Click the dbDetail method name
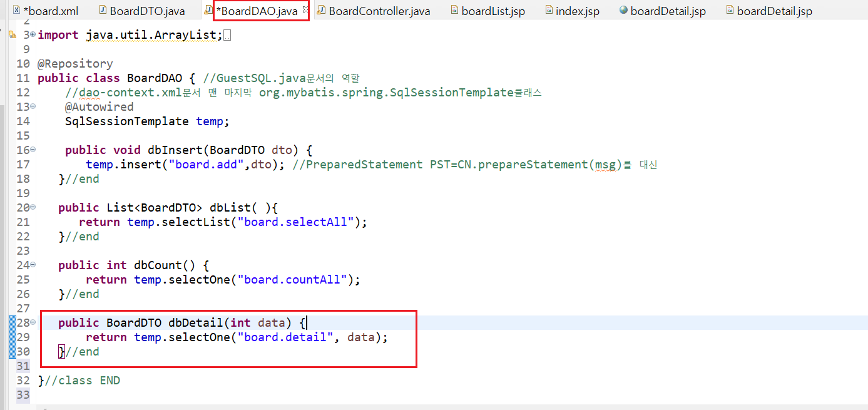Image resolution: width=868 pixels, height=410 pixels. click(195, 323)
